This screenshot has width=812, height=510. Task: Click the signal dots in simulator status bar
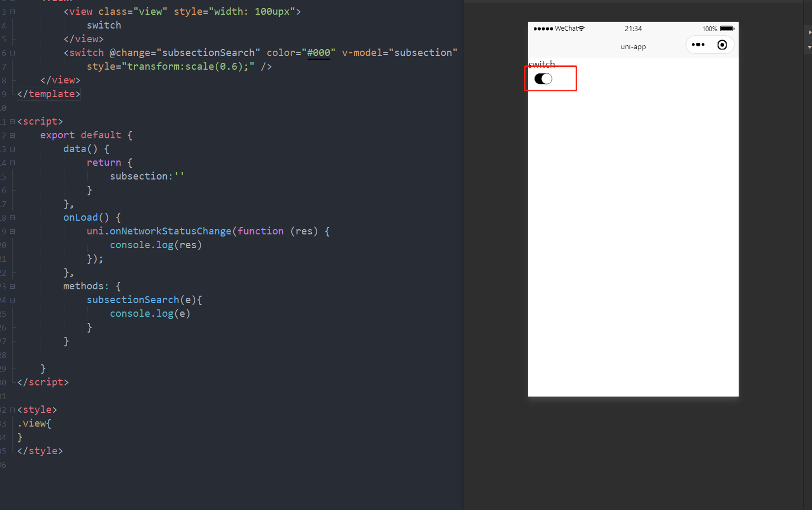(x=543, y=29)
